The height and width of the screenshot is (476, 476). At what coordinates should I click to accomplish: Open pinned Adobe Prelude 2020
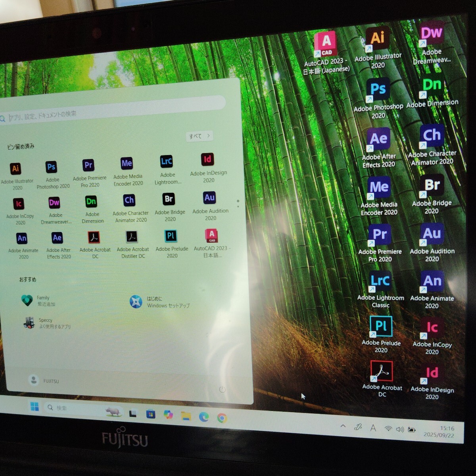point(171,243)
